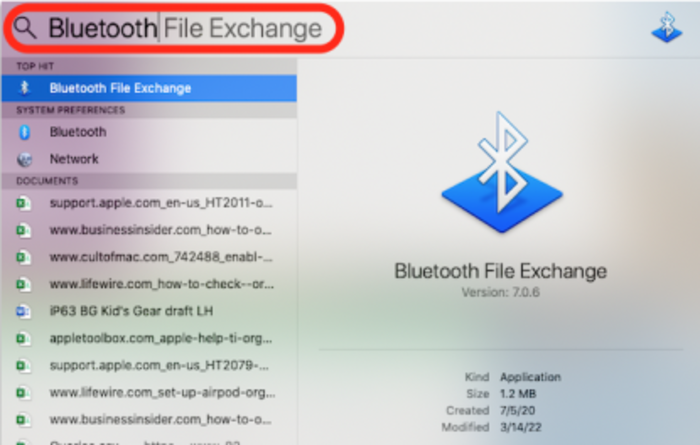Click the Spotlight magnifying glass icon
Image resolution: width=700 pixels, height=445 pixels.
tap(25, 28)
